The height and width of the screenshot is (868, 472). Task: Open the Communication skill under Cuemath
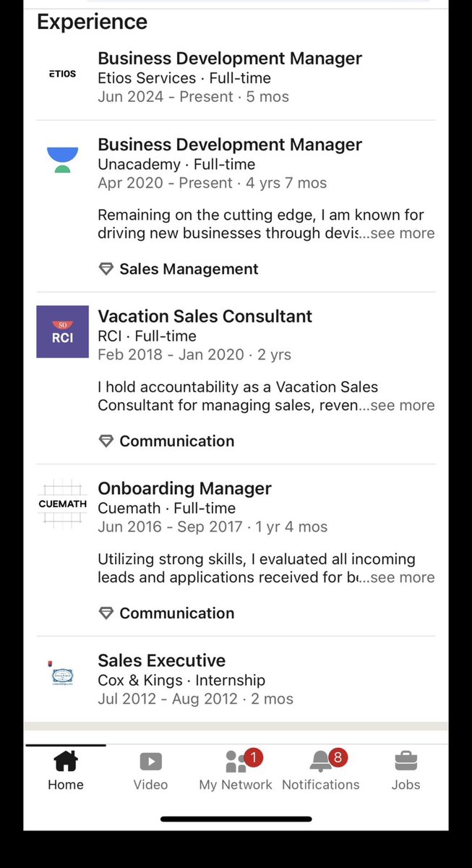pos(177,613)
